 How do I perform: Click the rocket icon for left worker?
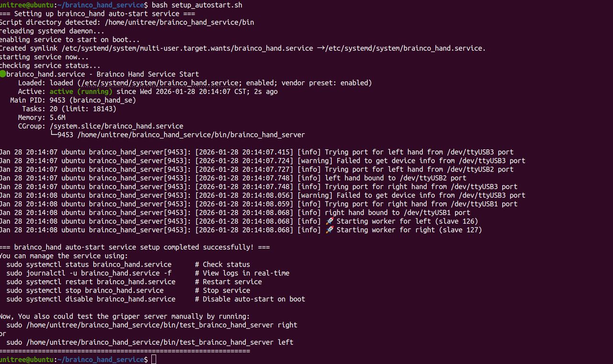pyautogui.click(x=329, y=221)
